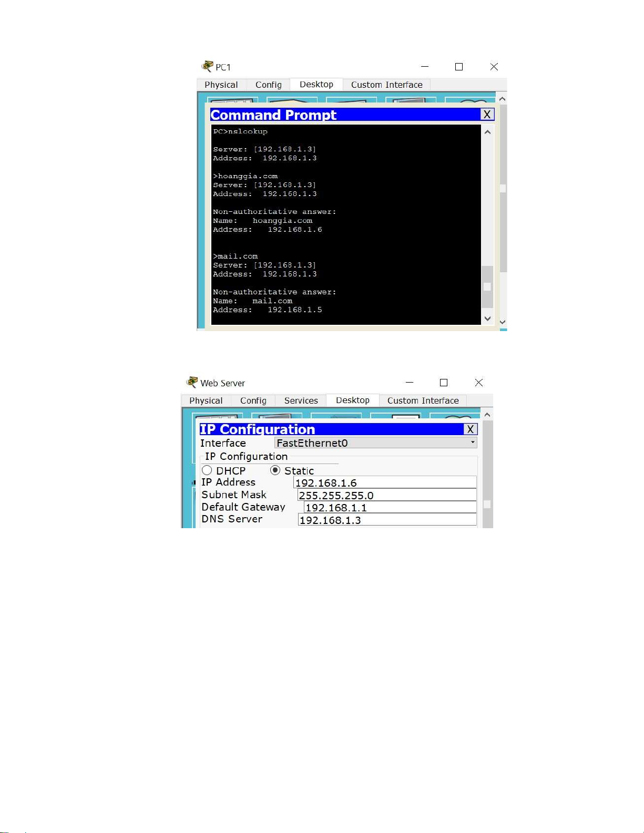Select the DHCP radio button
Screen dimensions: 644x833
[207, 470]
